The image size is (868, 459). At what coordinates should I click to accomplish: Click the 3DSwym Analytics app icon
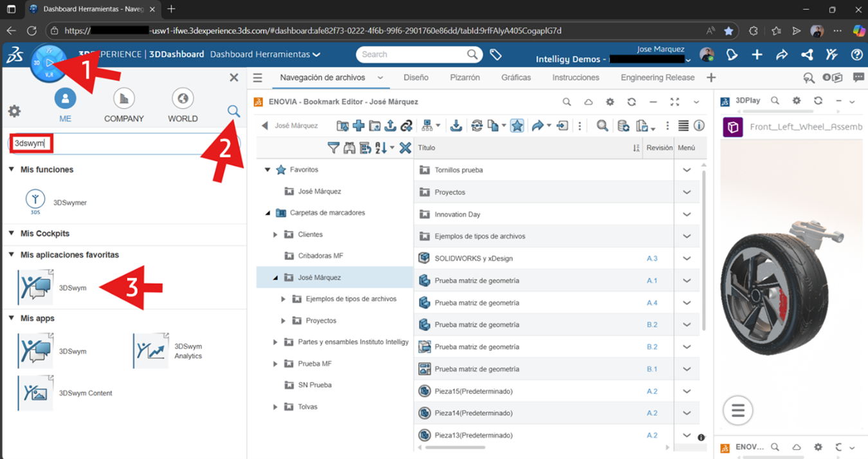pos(151,351)
